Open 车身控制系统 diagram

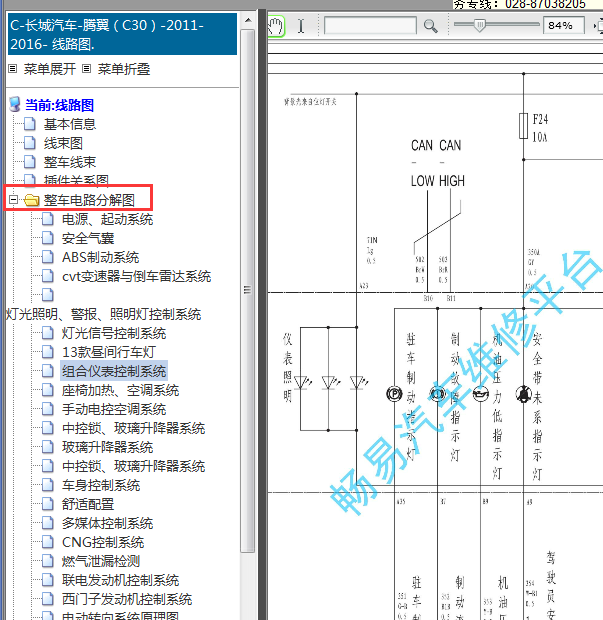[x=101, y=485]
